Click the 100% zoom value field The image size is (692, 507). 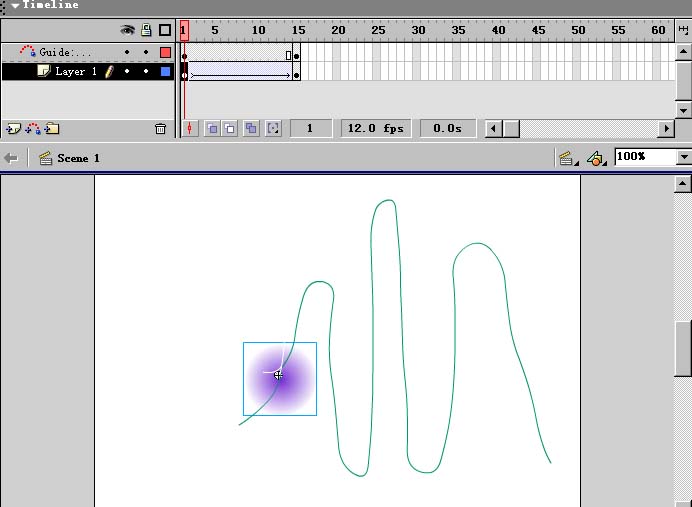point(646,157)
